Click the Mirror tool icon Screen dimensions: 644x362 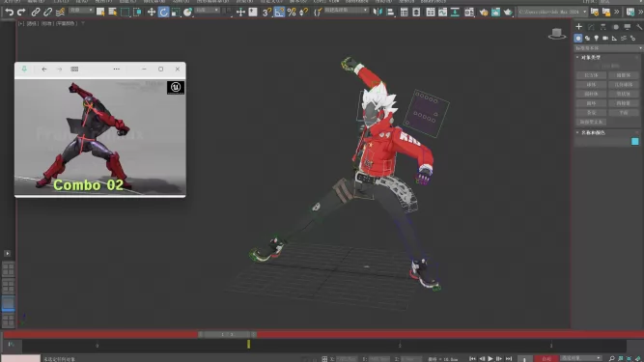[x=378, y=12]
